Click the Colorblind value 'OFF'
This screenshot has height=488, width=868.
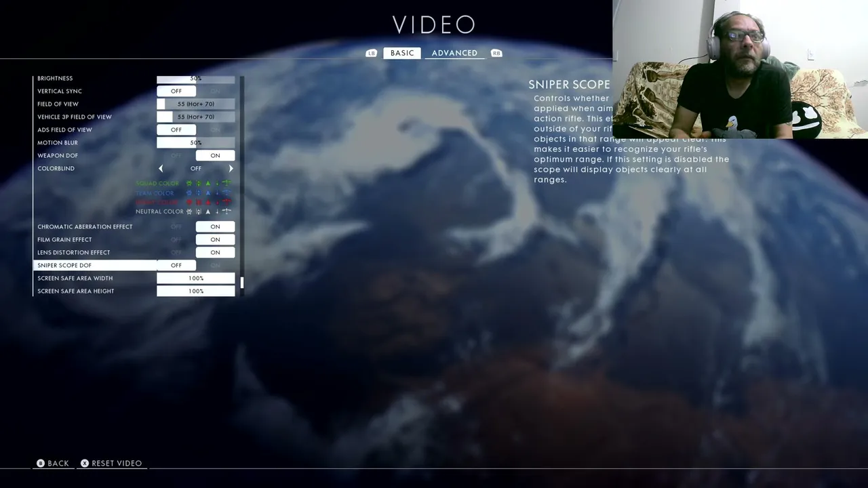(x=196, y=168)
